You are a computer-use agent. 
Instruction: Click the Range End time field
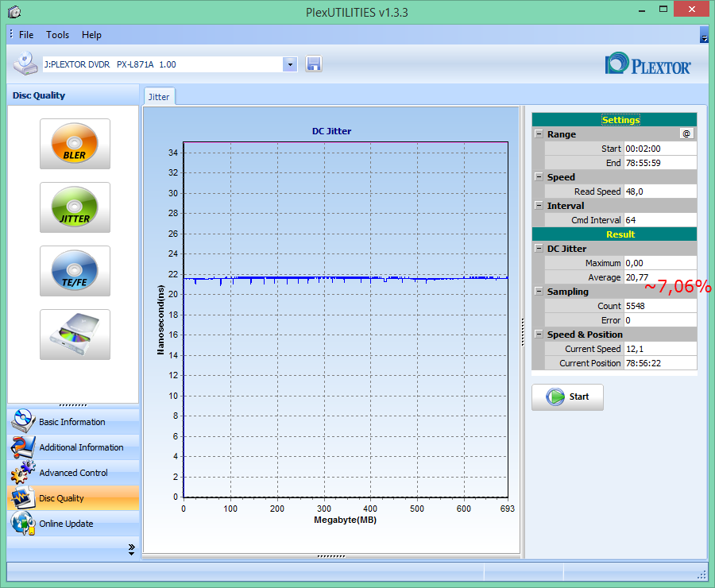click(x=660, y=163)
